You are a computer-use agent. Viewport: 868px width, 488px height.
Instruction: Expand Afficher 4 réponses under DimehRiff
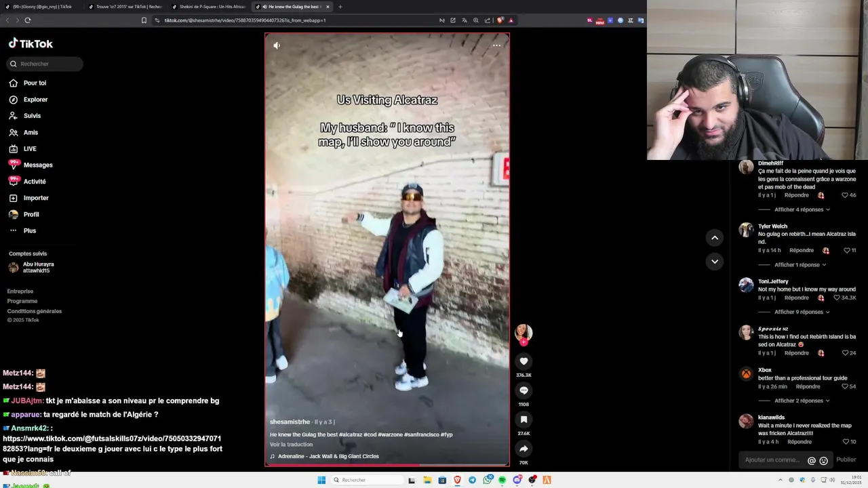click(802, 209)
